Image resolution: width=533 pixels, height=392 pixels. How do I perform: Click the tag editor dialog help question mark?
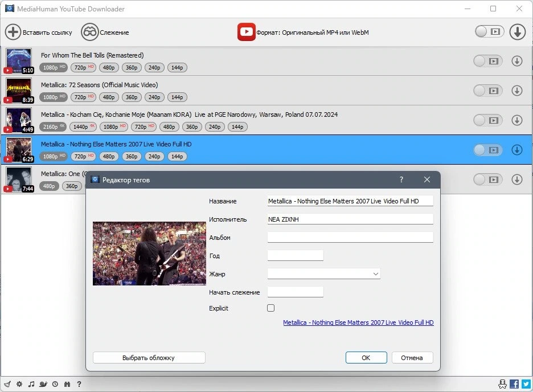click(x=401, y=179)
